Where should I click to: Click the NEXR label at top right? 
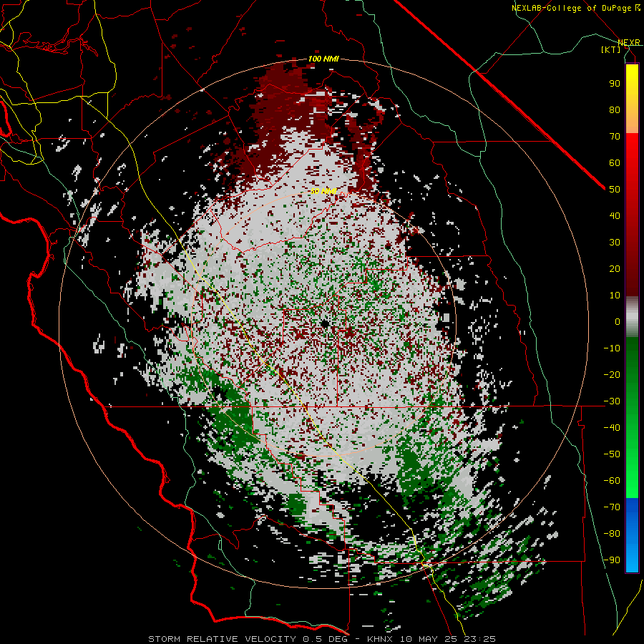(629, 42)
